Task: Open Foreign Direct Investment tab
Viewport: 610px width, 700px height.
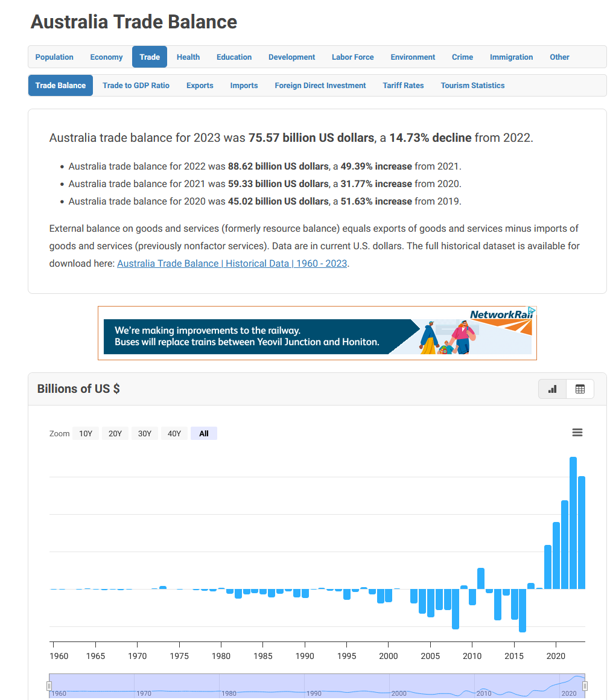Action: click(x=320, y=86)
